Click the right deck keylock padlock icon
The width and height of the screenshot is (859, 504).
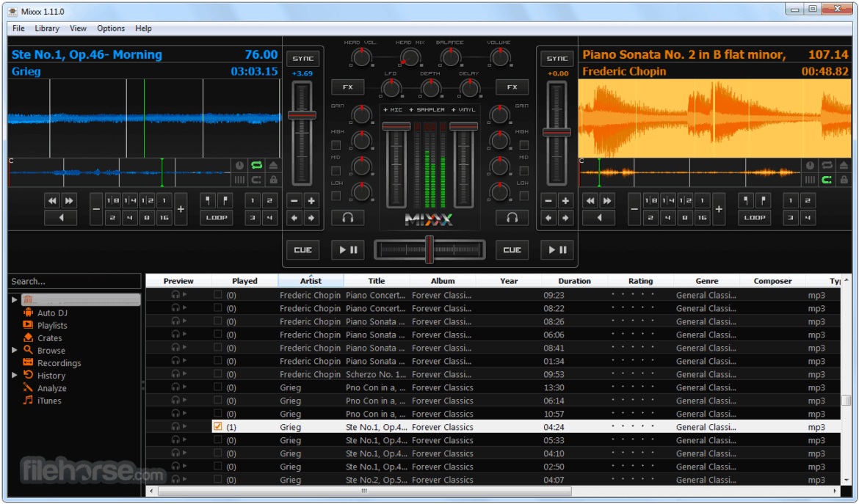pos(844,180)
